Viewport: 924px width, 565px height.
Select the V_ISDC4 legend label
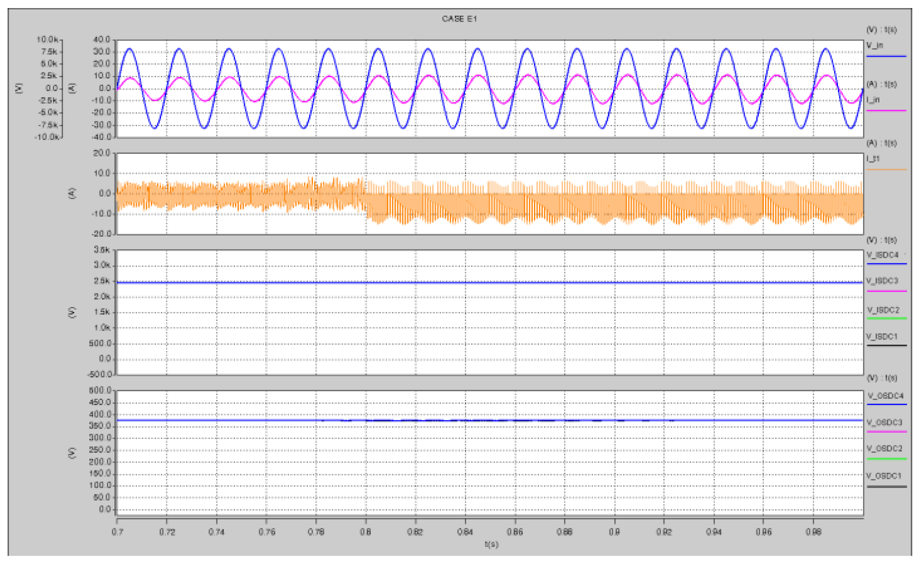click(x=882, y=255)
